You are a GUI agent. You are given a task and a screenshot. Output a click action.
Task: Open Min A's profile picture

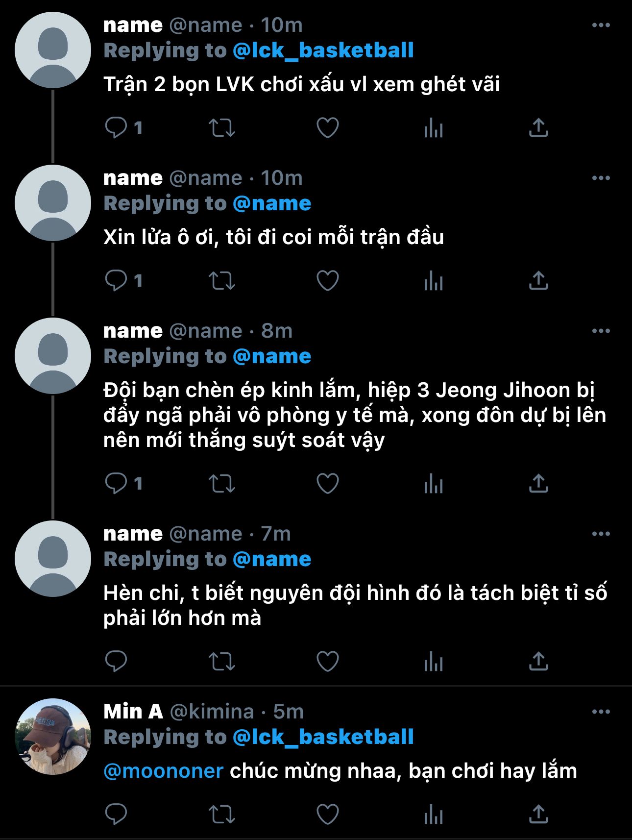[53, 736]
